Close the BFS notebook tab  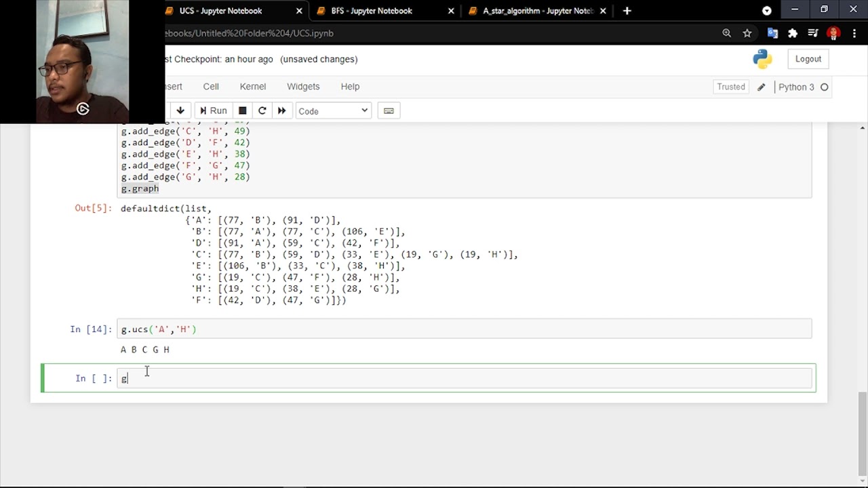451,11
